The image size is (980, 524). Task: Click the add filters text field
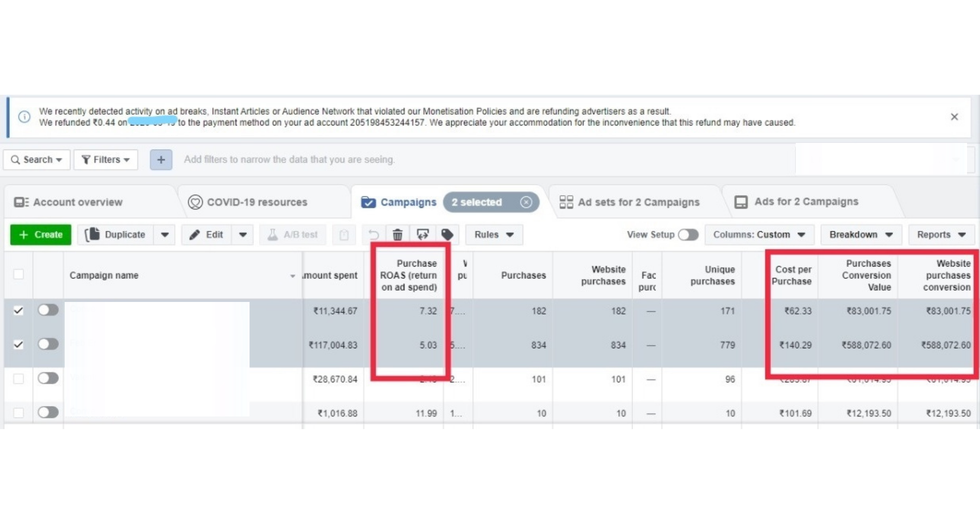tap(289, 159)
